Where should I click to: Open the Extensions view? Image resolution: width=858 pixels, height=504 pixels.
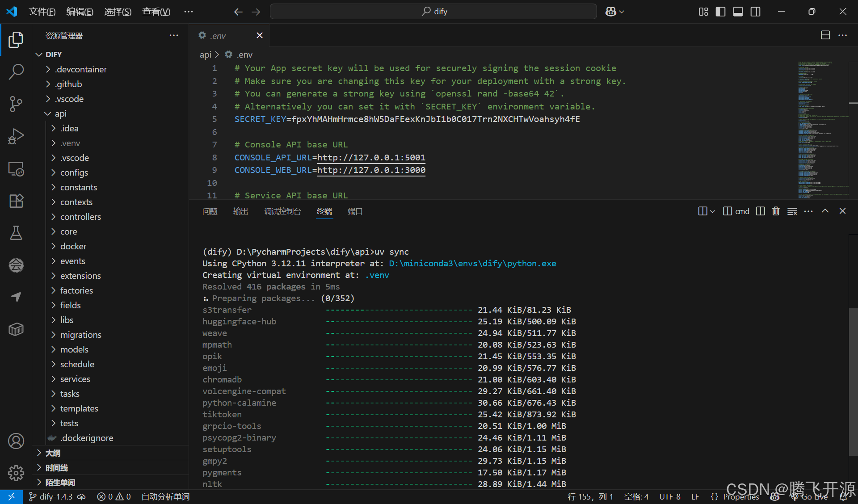[x=16, y=201]
